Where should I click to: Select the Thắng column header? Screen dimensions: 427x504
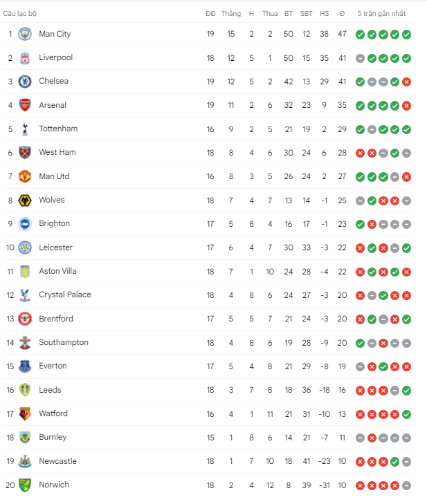(x=231, y=14)
